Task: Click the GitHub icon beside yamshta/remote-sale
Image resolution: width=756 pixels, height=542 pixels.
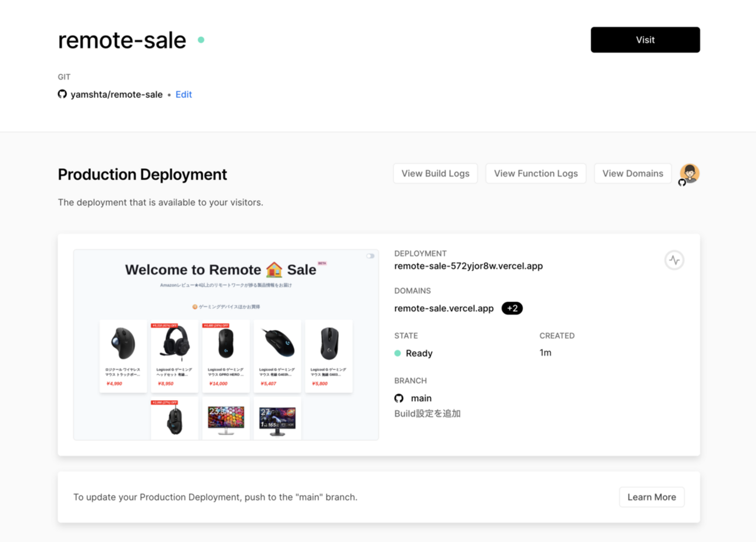Action: click(x=62, y=94)
